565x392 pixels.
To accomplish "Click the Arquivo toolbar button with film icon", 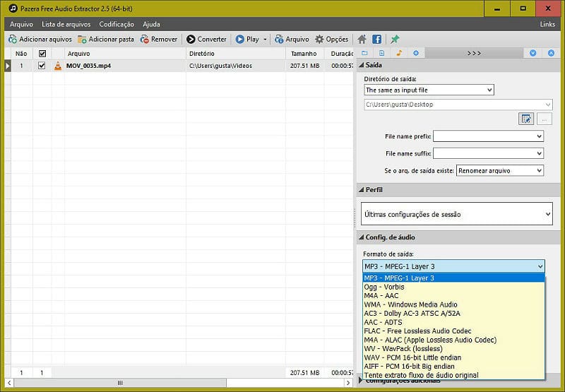I will [292, 40].
